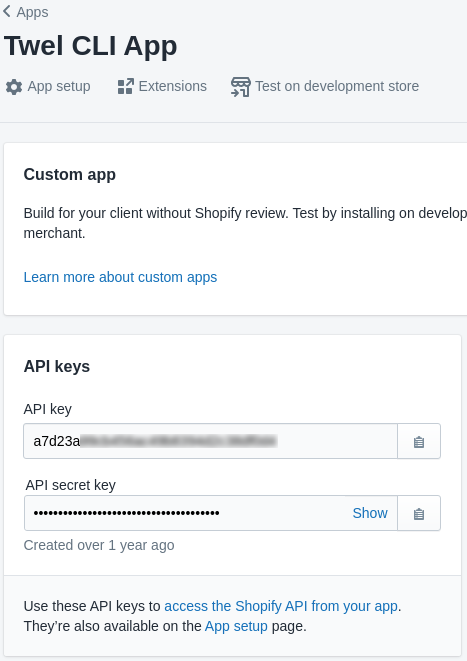Viewport: 467px width, 661px height.
Task: Click the API key label
Action: point(48,409)
